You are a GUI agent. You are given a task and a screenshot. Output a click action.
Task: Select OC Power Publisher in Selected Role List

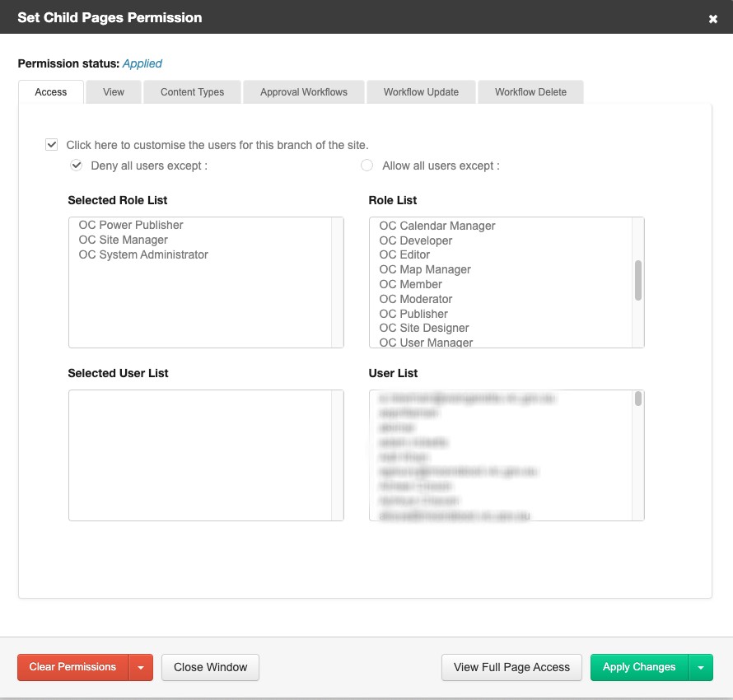coord(129,225)
